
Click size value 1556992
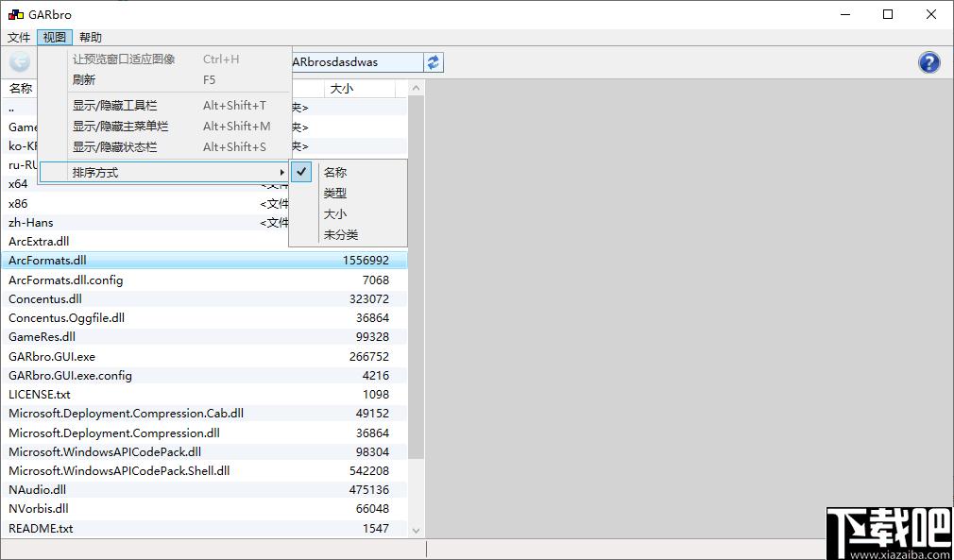(366, 261)
